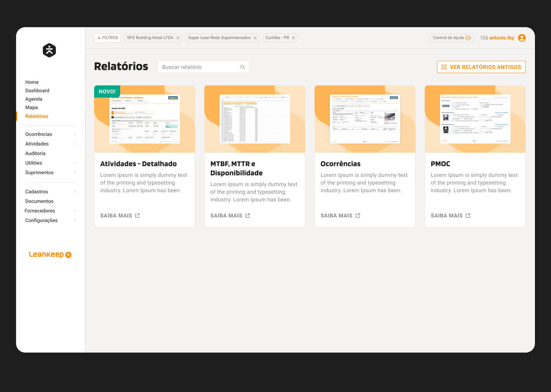
Task: Open Mapa from the sidebar menu
Action: [32, 107]
